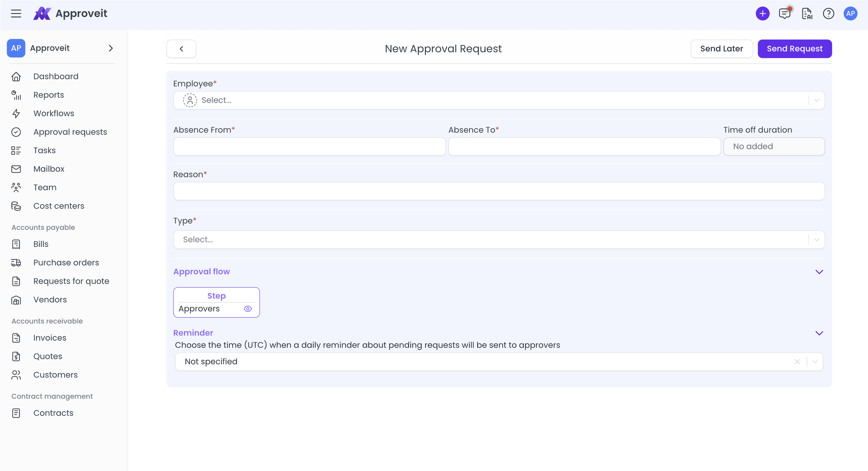This screenshot has width=868, height=471.
Task: Collapse the Approval flow section chevron
Action: (819, 272)
